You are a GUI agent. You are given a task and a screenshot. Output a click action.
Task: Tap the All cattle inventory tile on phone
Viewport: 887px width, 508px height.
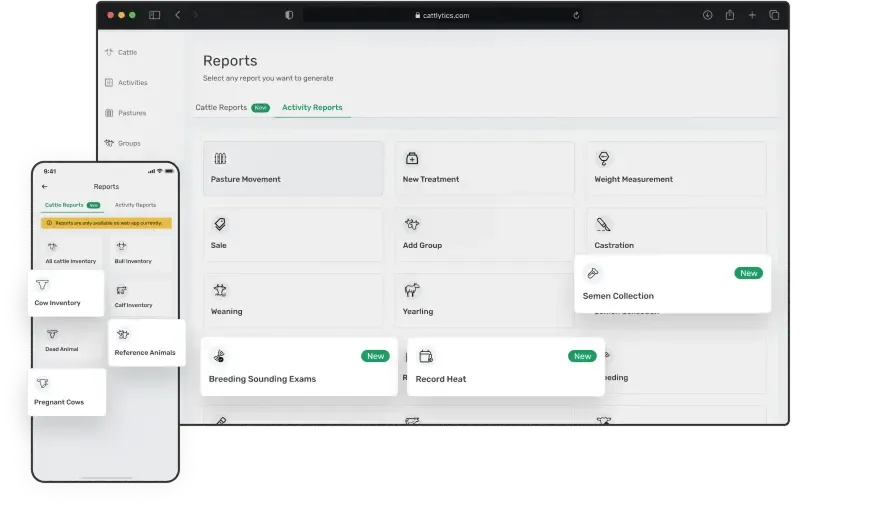click(x=71, y=252)
